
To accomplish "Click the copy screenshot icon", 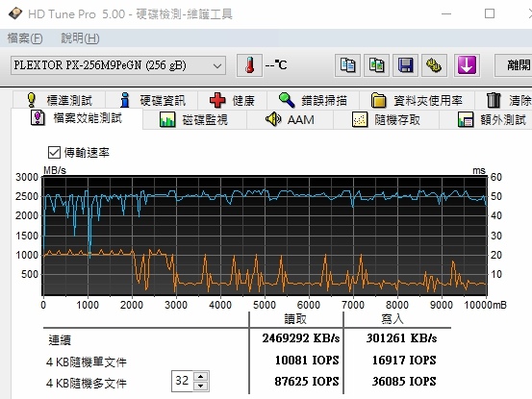I will click(x=376, y=65).
